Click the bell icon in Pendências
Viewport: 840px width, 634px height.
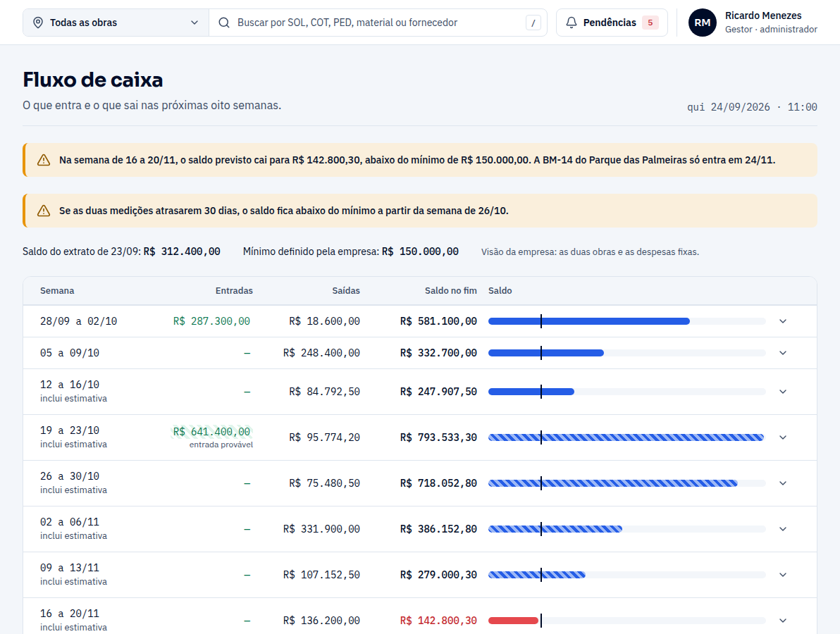pos(572,23)
